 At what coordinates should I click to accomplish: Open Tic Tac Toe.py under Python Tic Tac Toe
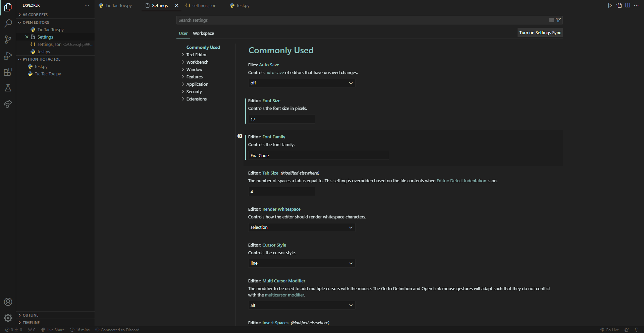pos(55,74)
